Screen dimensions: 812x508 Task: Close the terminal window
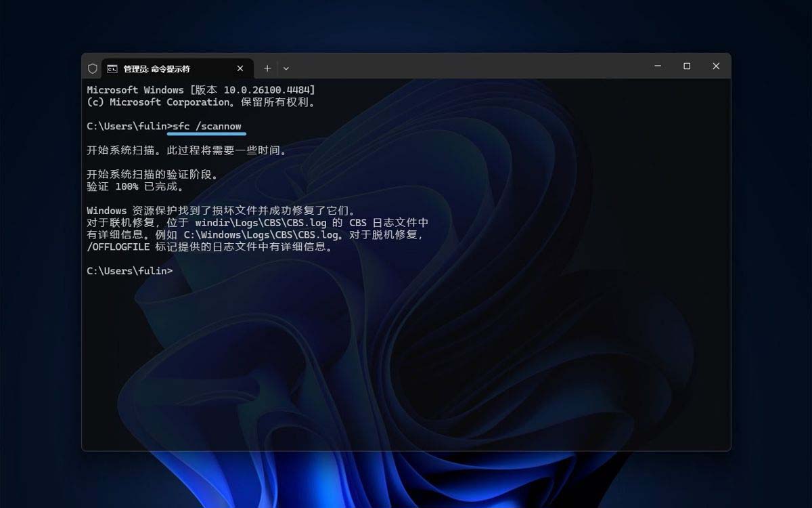716,66
